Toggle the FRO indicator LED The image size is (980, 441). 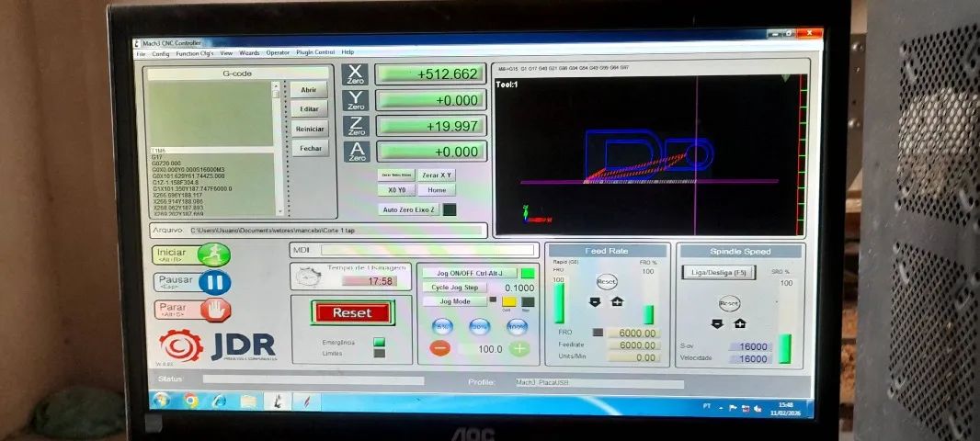(x=598, y=333)
